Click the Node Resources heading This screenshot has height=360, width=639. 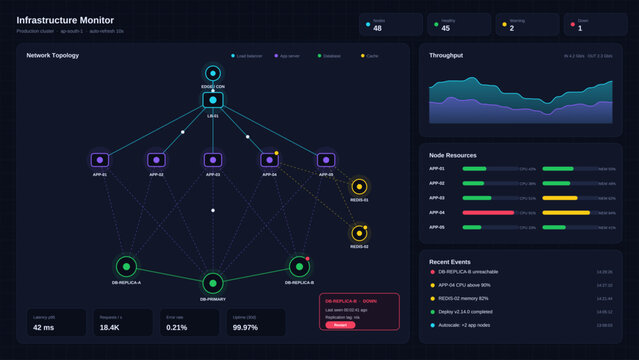coord(453,155)
